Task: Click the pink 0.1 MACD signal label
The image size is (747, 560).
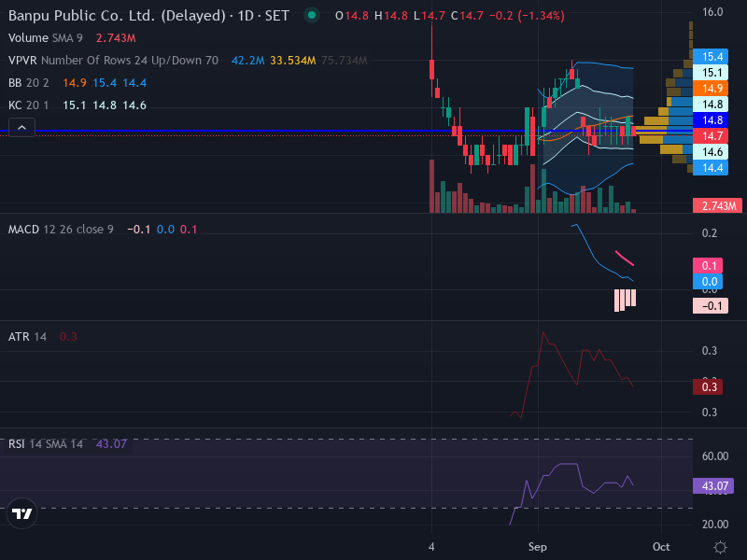Action: (x=708, y=266)
